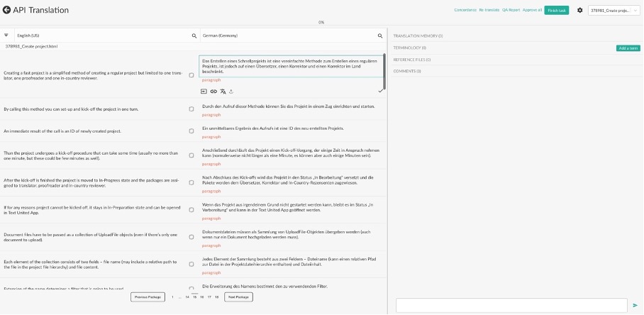644x315 pixels.
Task: Click the back arrow beside API Translation
Action: pos(6,10)
